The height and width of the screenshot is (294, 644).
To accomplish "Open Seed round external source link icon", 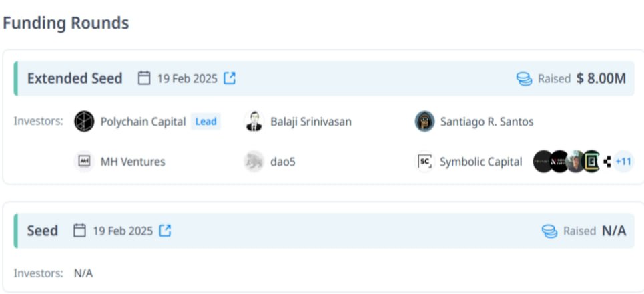I will pyautogui.click(x=165, y=231).
